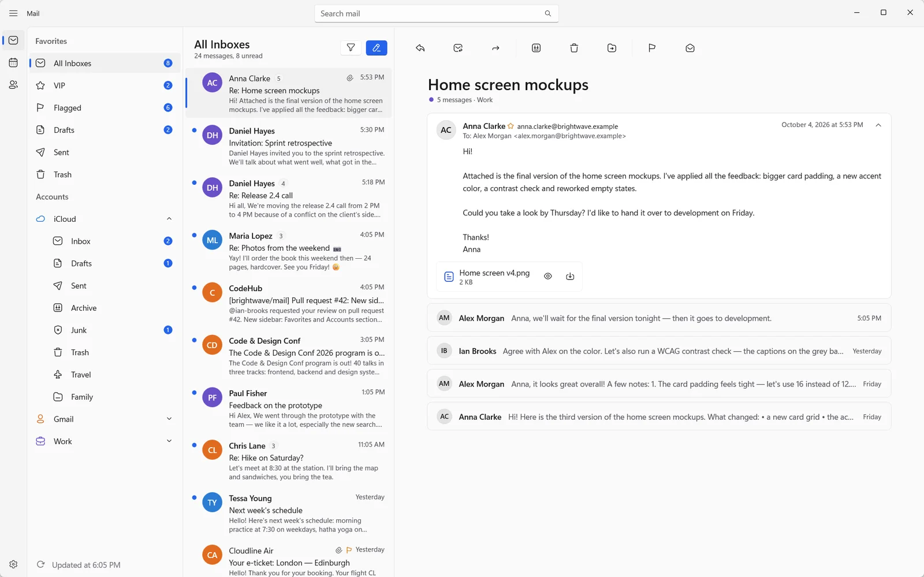Refresh mail next to Updated at 6:05 PM

click(40, 564)
